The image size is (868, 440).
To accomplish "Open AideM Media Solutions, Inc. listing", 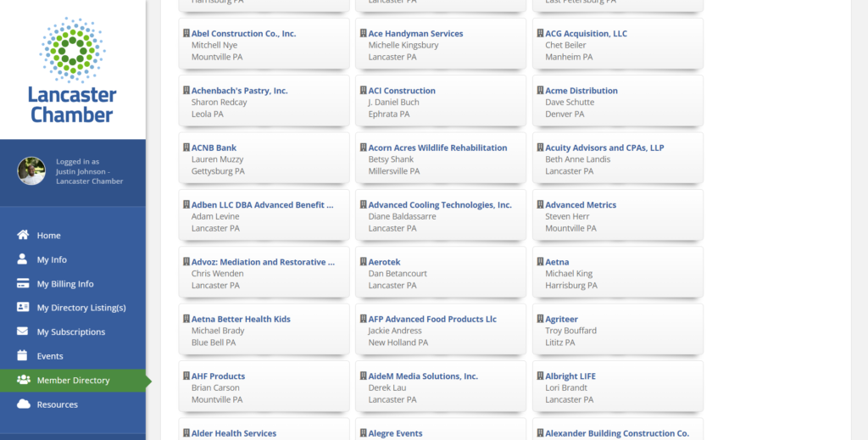I will point(423,376).
